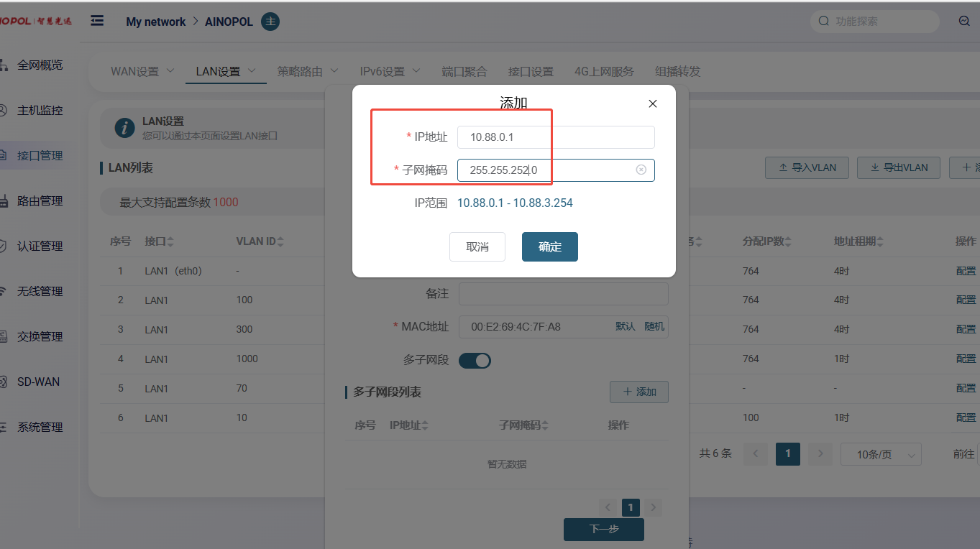Click the 导出VLAN button
980x549 pixels.
pos(897,167)
